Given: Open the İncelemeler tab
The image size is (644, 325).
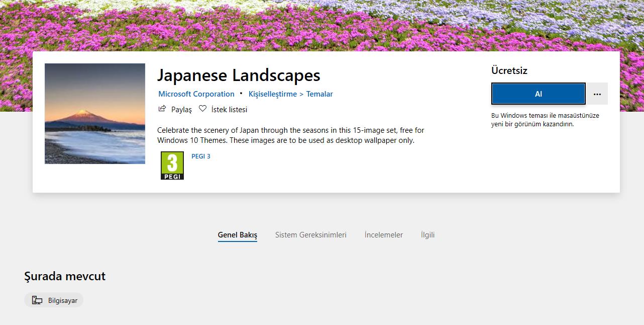Looking at the screenshot, I should tap(384, 235).
